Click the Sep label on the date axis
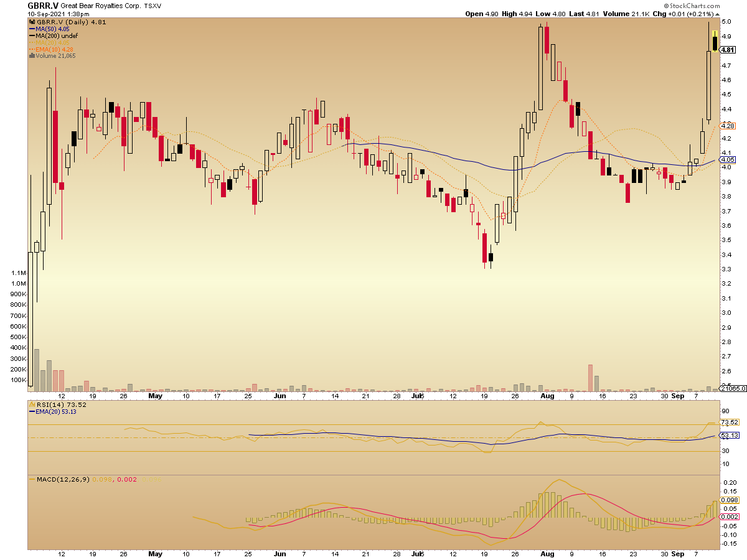The width and height of the screenshot is (747, 560). (679, 396)
